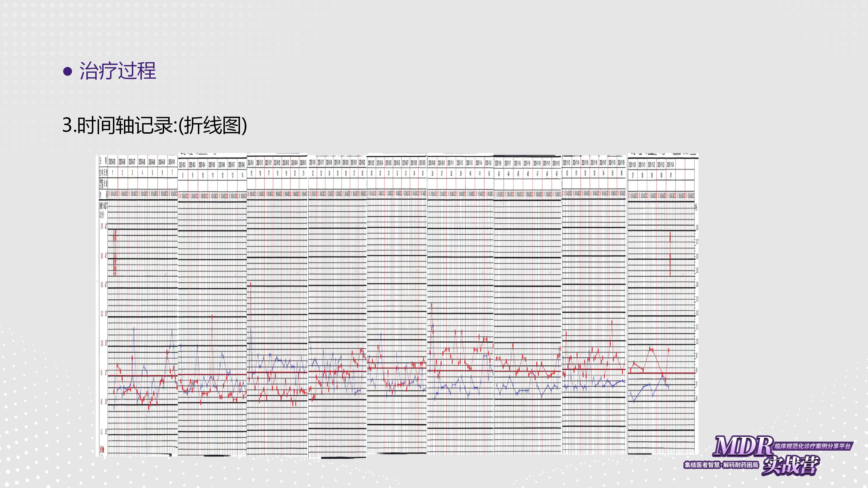
Task: Click hospital day number 43 cell
Action: (x=499, y=174)
